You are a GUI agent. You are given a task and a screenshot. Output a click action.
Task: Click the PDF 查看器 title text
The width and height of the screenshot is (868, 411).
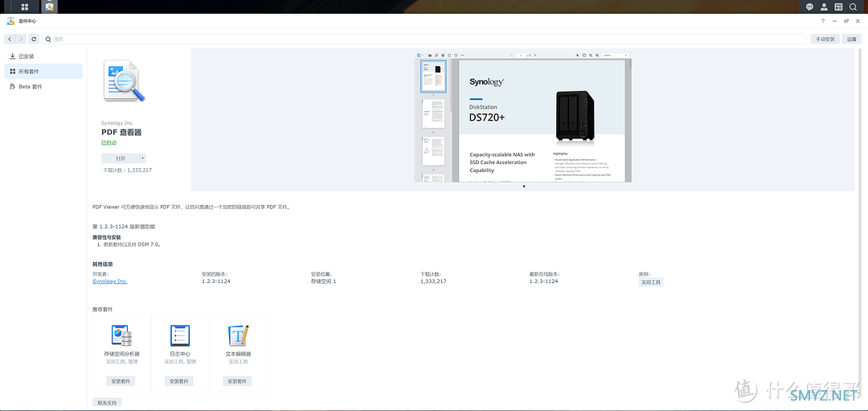tap(121, 133)
